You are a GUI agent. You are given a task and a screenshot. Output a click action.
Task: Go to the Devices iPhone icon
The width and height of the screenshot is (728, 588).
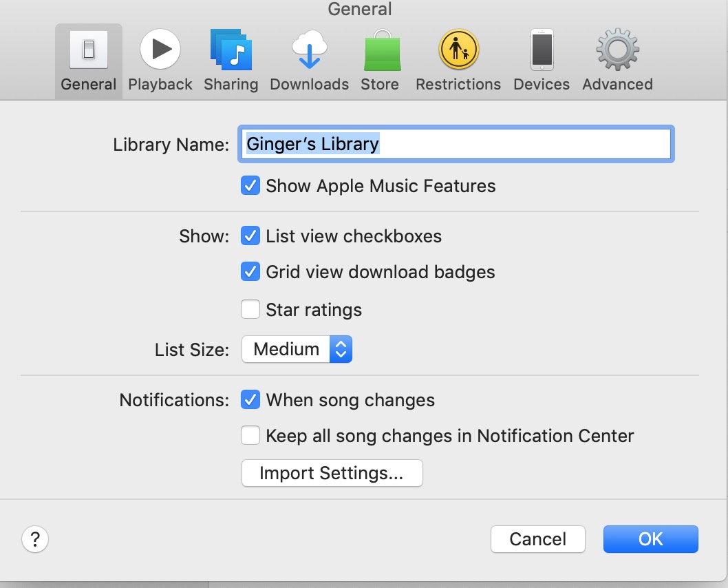click(542, 51)
